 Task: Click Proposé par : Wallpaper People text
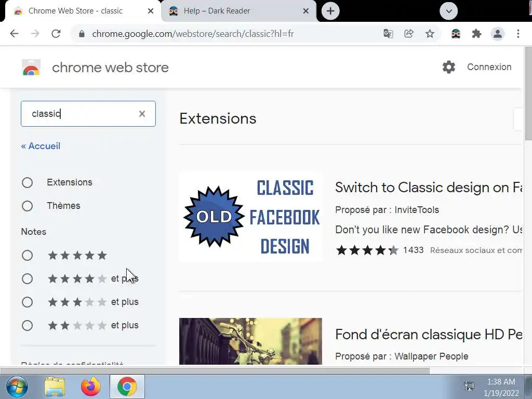coord(402,356)
